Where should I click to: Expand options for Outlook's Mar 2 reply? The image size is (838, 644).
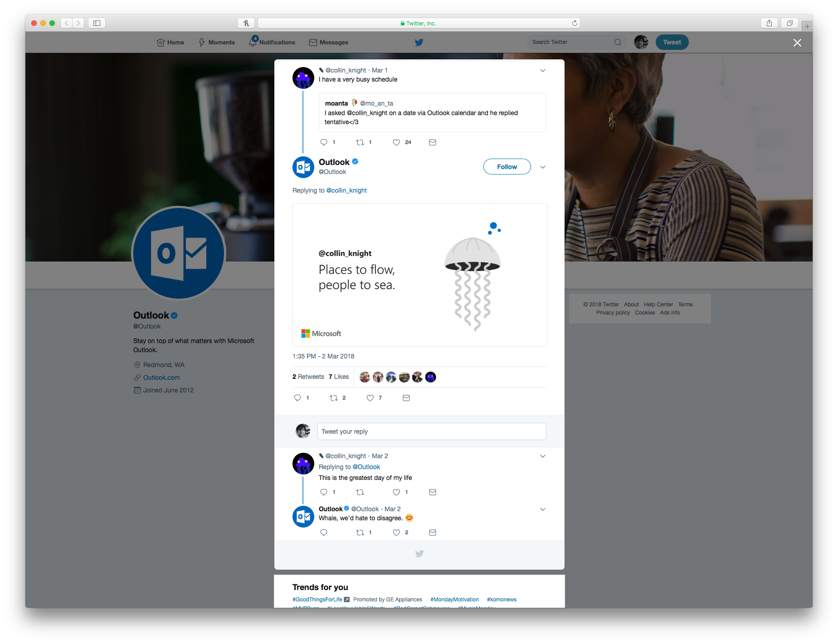coord(543,509)
